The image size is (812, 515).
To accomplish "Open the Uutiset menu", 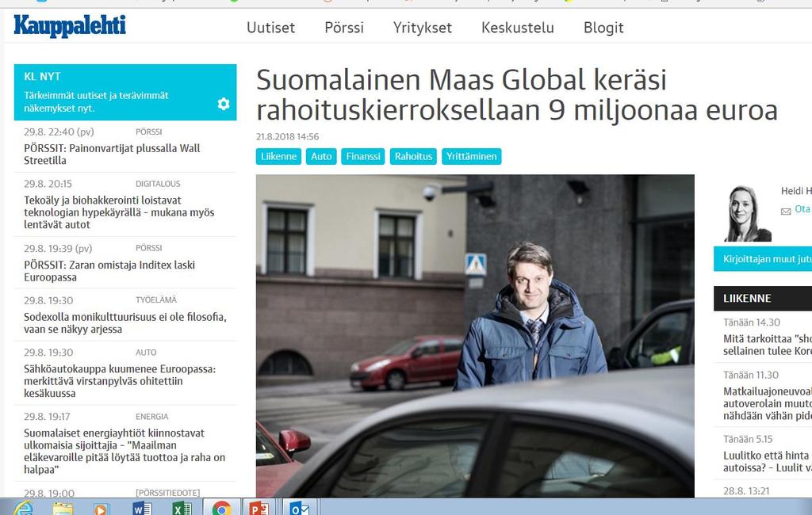I will pos(271,28).
